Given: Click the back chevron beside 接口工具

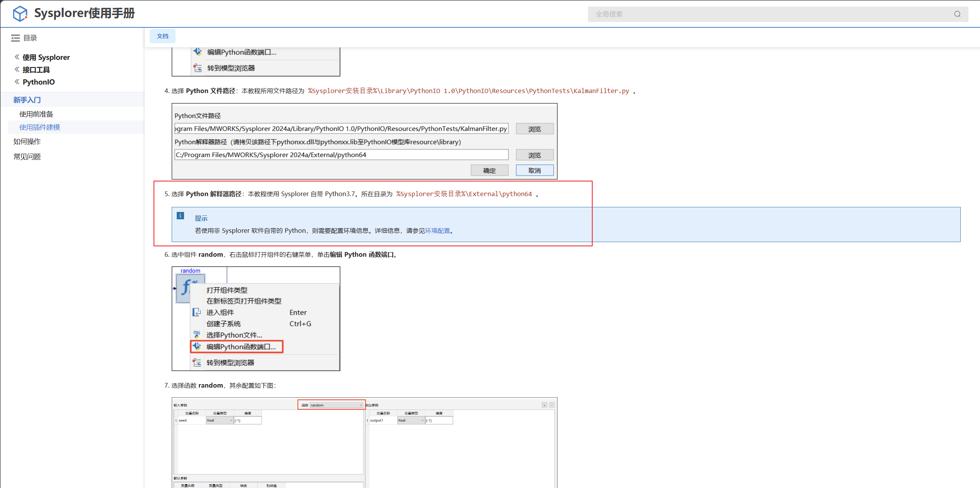Looking at the screenshot, I should (x=17, y=69).
